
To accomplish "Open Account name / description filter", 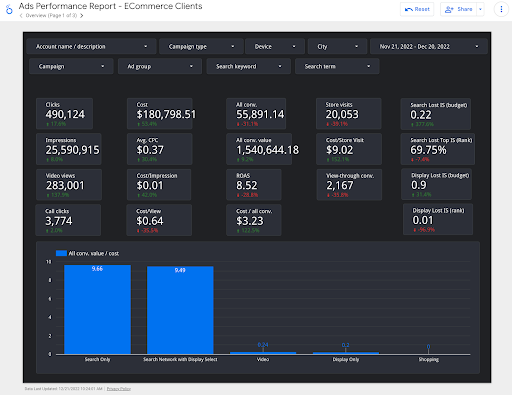I will [91, 46].
